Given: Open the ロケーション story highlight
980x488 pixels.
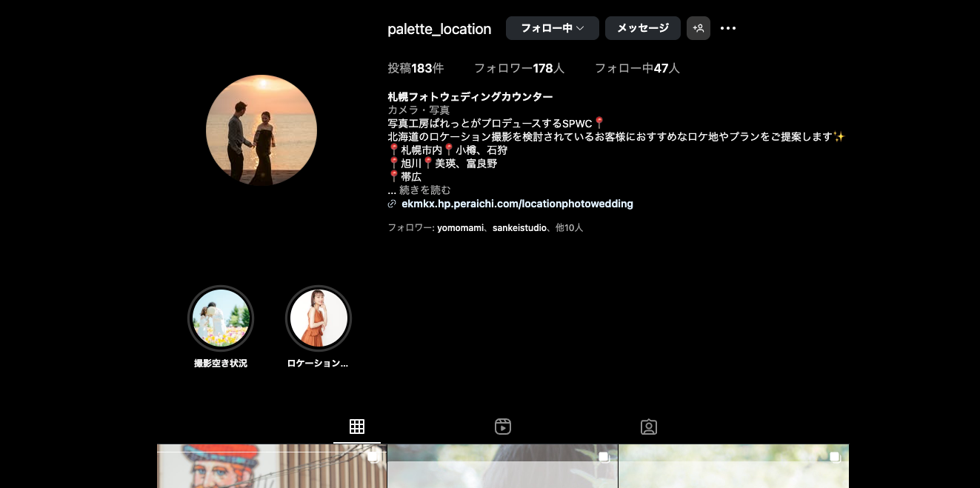Looking at the screenshot, I should coord(319,318).
